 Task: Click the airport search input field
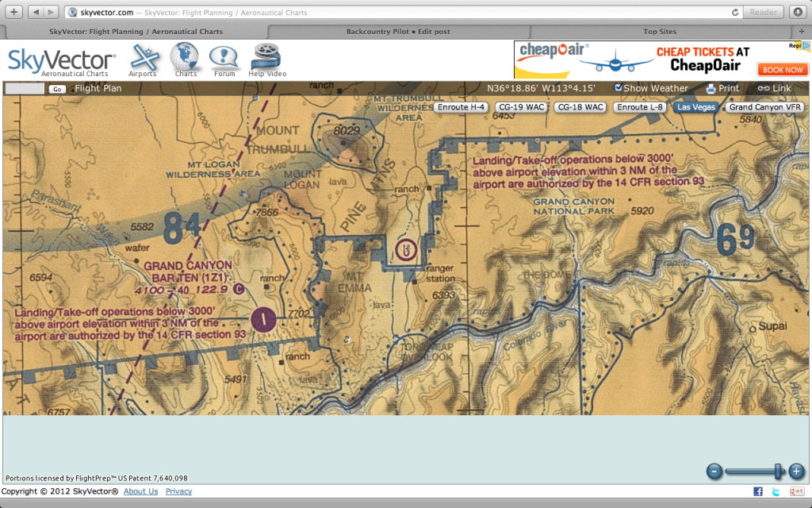(x=25, y=89)
